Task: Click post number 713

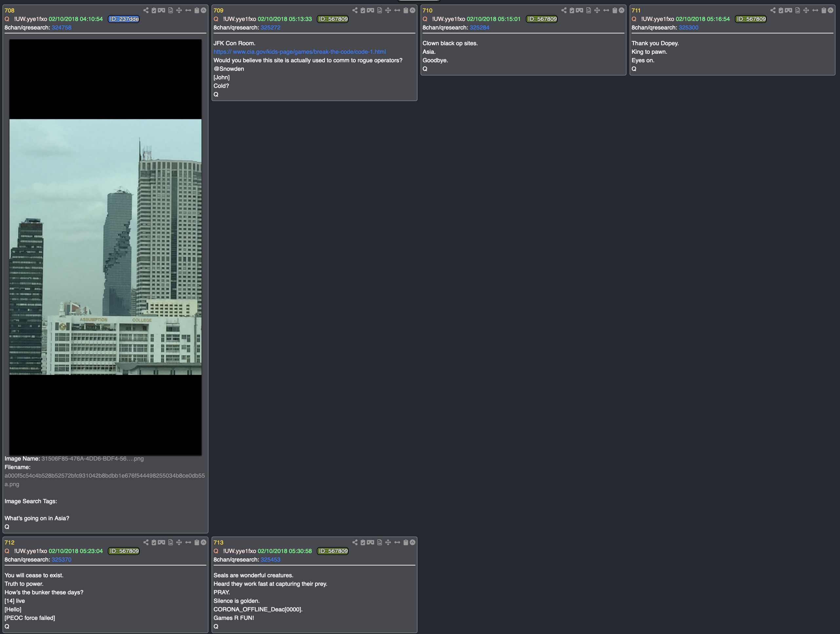Action: coord(219,543)
